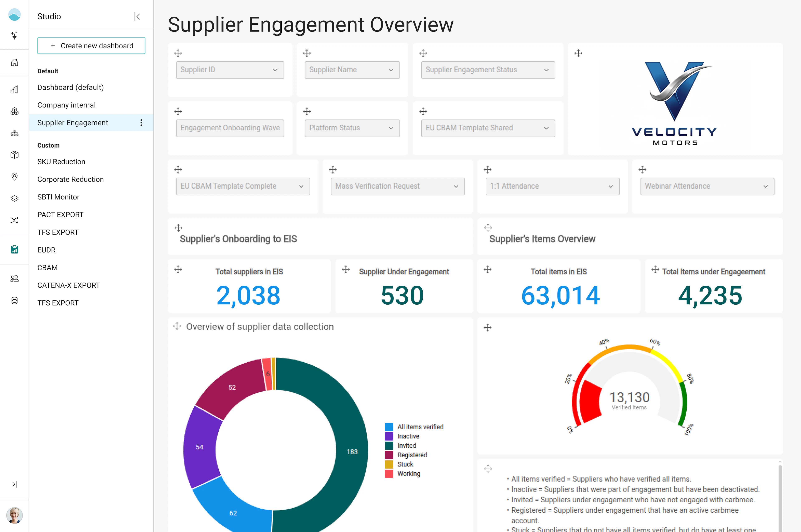Open the SBTI Monitor dashboard
Image resolution: width=801 pixels, height=532 pixels.
[58, 197]
